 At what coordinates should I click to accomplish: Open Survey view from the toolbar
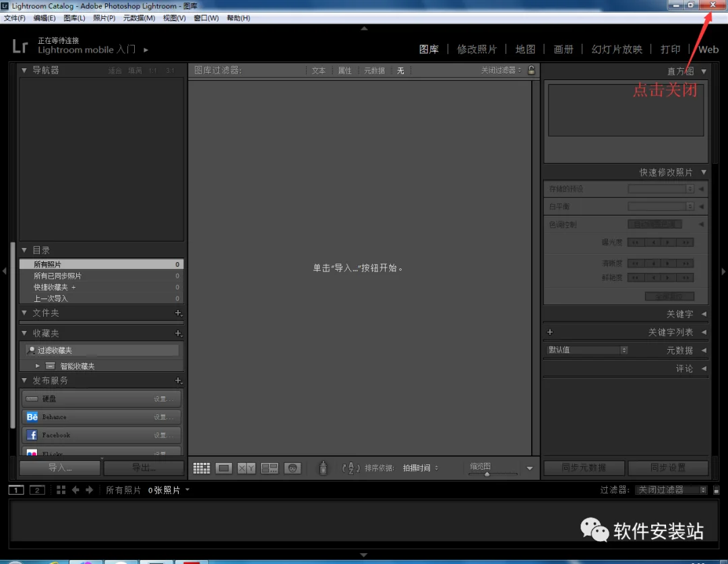pyautogui.click(x=269, y=468)
